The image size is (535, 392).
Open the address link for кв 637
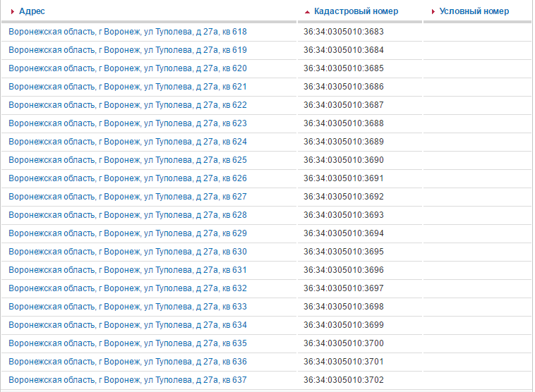coord(128,380)
